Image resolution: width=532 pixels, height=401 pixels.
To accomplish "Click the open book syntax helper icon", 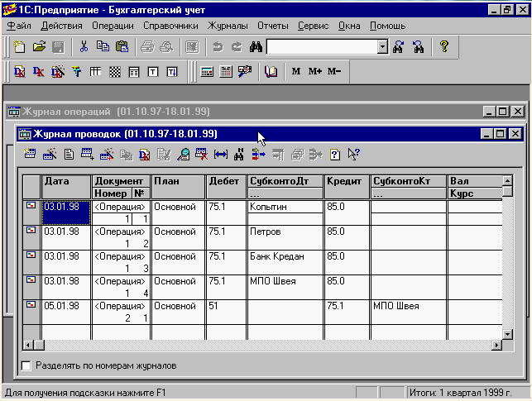I will pyautogui.click(x=271, y=72).
